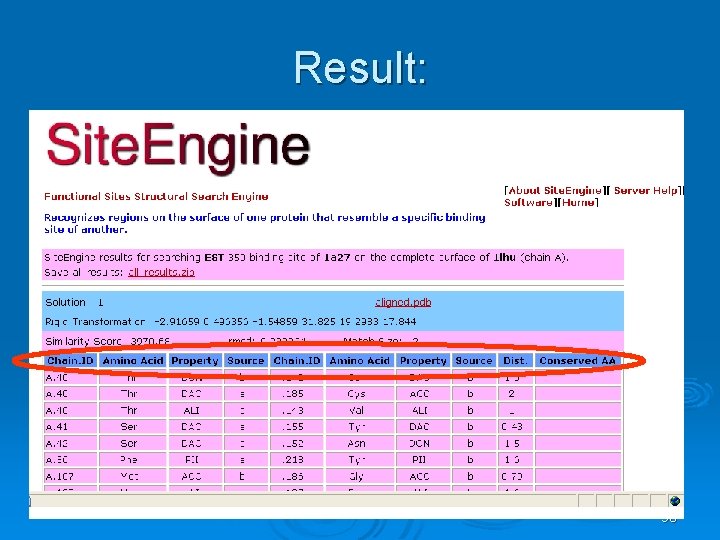Go to the Home link
This screenshot has height=540, width=720.
(x=579, y=202)
